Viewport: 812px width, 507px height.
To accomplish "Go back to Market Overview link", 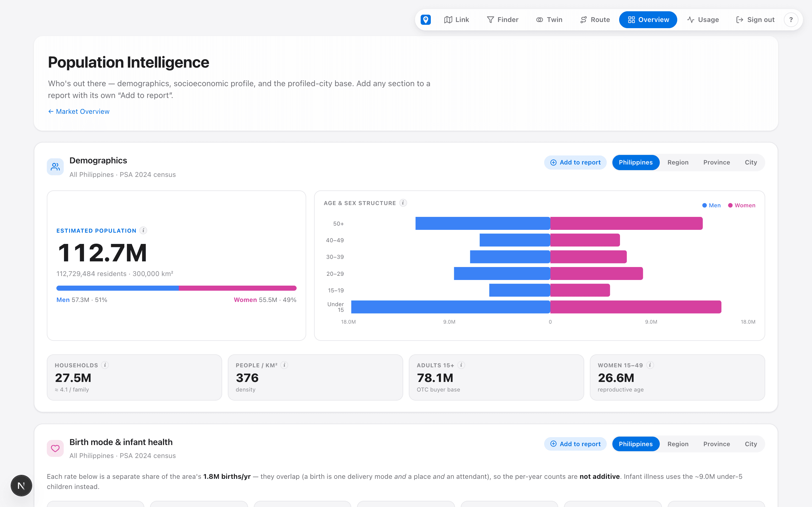I will (x=78, y=112).
